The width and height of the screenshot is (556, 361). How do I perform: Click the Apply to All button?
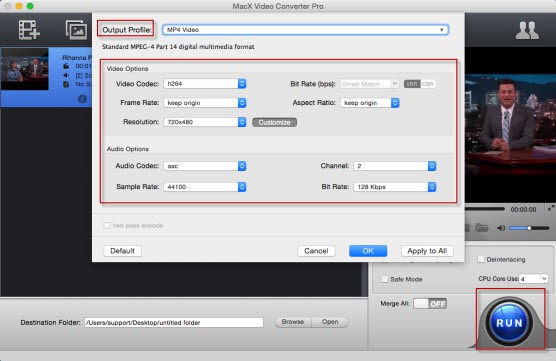point(427,251)
